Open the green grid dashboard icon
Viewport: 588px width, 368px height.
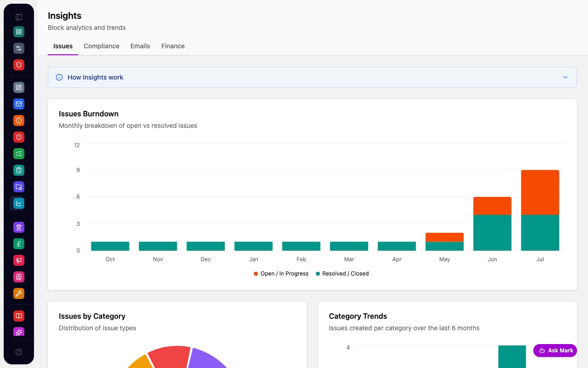tap(19, 32)
